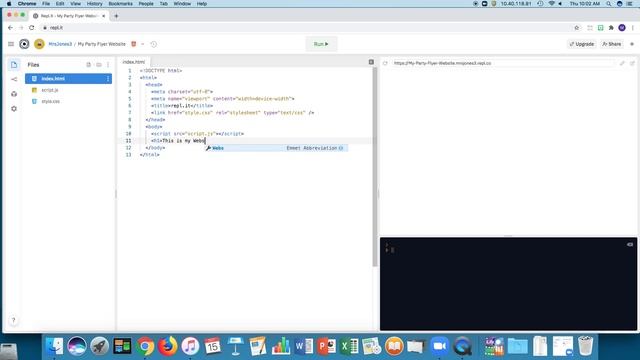The image size is (640, 360).
Task: Launch Firefox from the Dock
Action: [168, 346]
